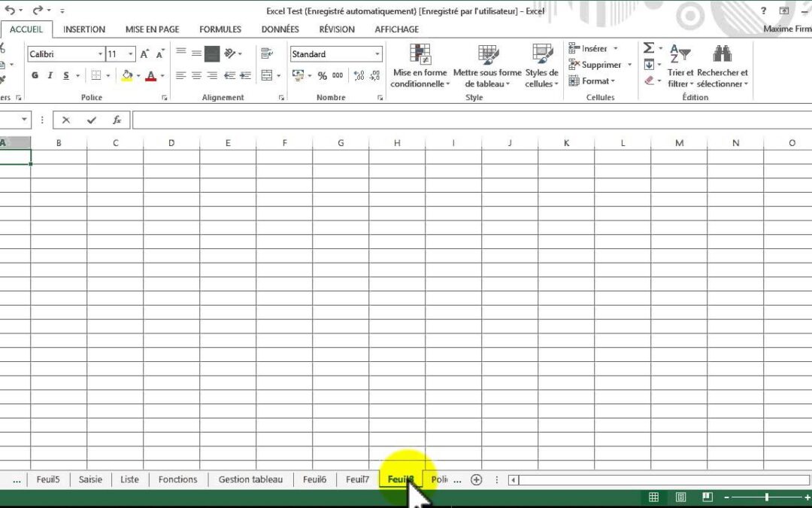Open the fill color dropdown arrow
Viewport: 812px width, 508px height.
[138, 76]
